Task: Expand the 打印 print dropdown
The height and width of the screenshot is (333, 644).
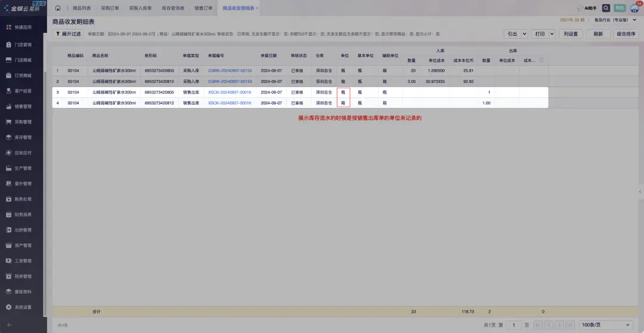Action: (x=553, y=34)
